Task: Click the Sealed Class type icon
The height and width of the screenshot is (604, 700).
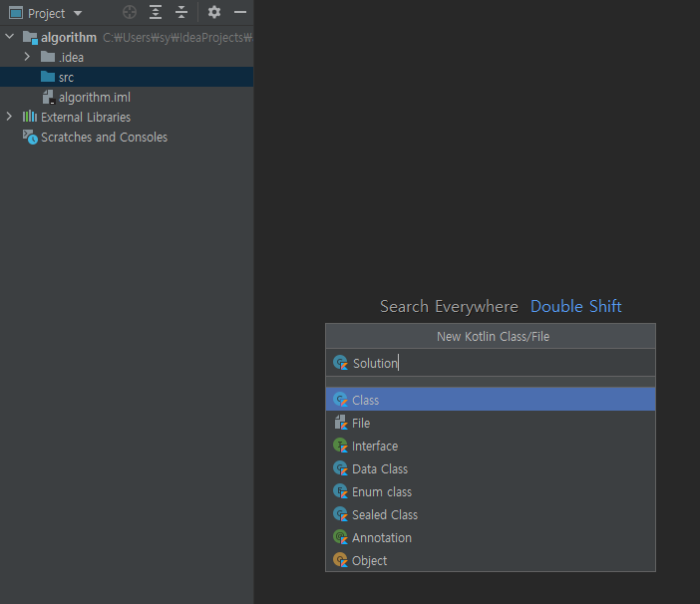Action: [341, 514]
